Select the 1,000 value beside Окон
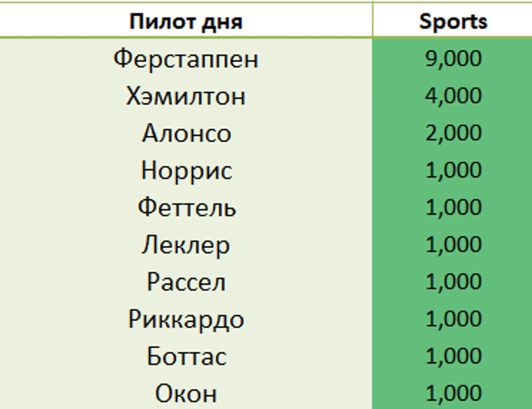Viewport: 532px width, 409px height. [453, 393]
